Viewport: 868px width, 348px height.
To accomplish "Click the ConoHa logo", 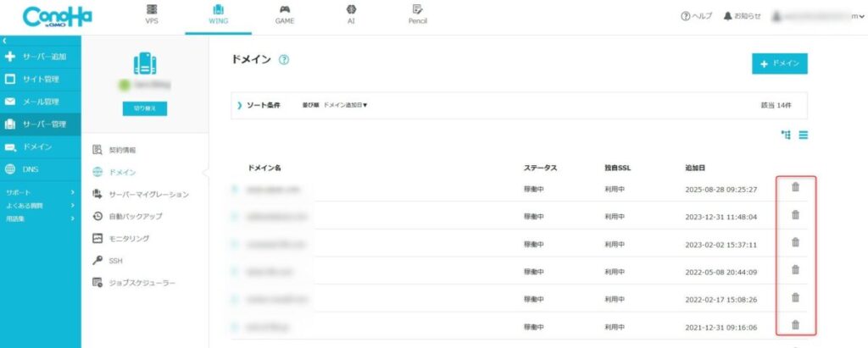I will (58, 17).
